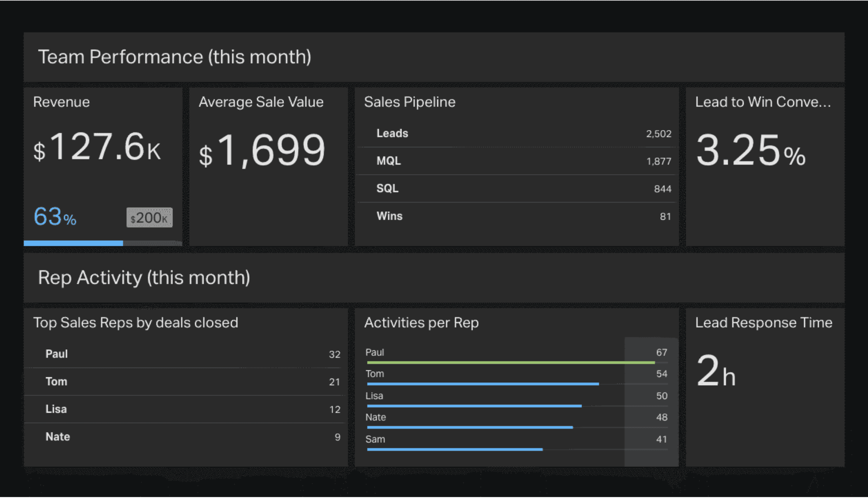The height and width of the screenshot is (499, 868).
Task: Click the Lead Response Time value 2h
Action: point(716,374)
